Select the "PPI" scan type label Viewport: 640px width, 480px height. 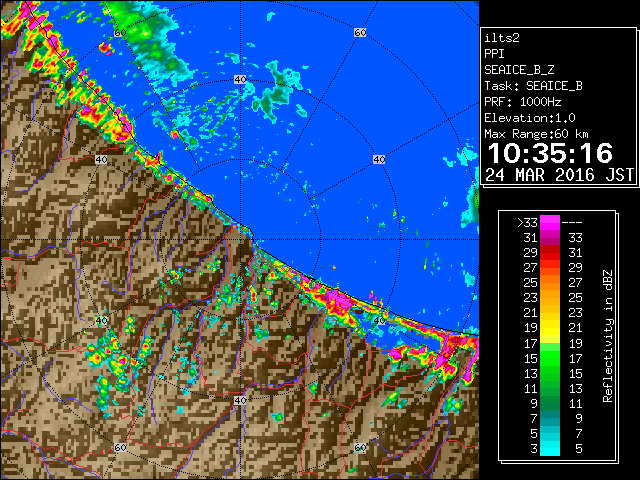tap(494, 54)
